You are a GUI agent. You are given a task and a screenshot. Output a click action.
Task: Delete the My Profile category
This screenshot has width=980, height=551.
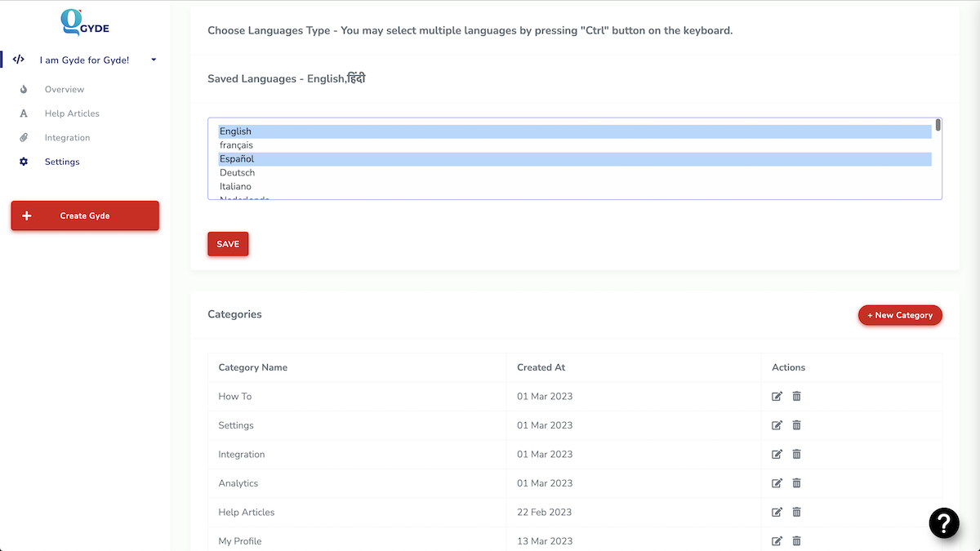[796, 541]
